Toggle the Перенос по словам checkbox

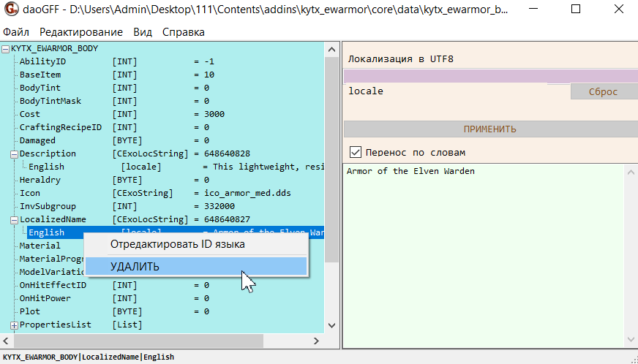tap(356, 153)
